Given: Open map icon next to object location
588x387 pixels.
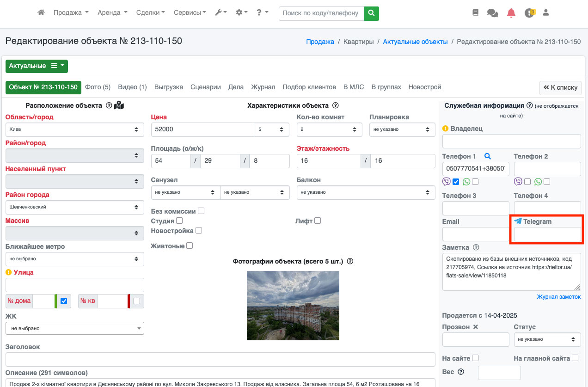Looking at the screenshot, I should pos(119,105).
